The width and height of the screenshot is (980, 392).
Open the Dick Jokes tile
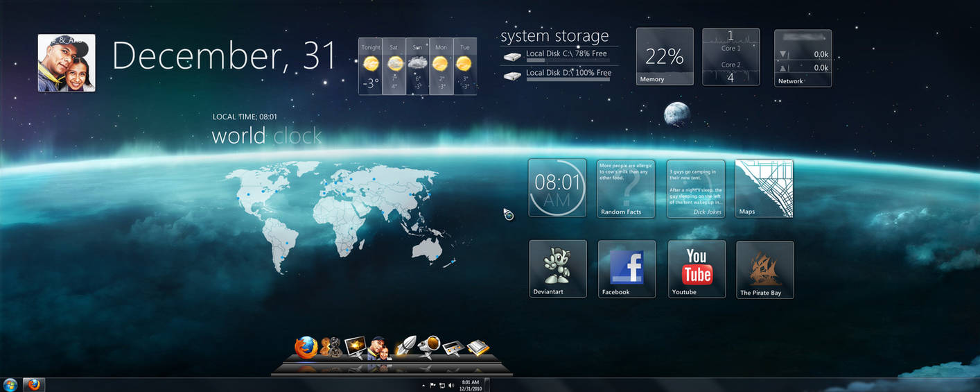click(x=696, y=189)
